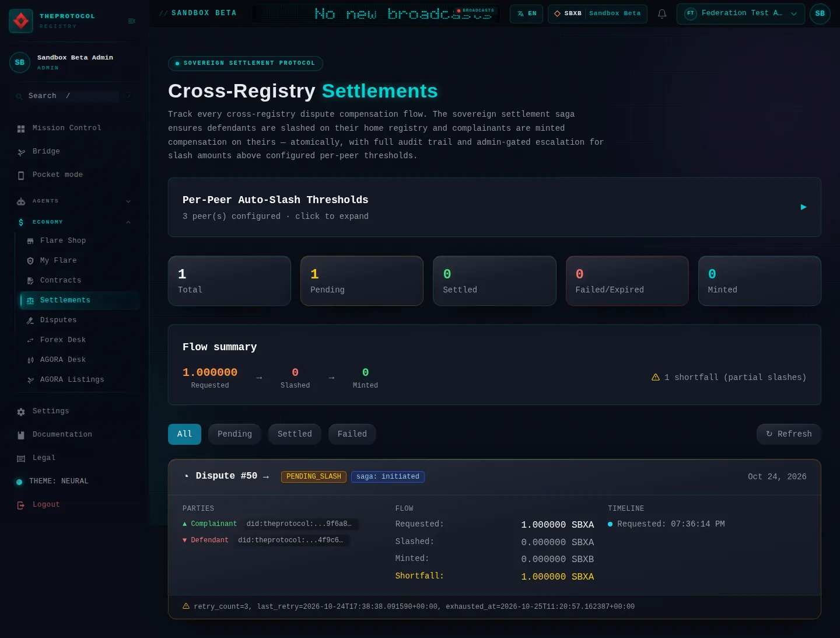This screenshot has height=638, width=840.
Task: Click the Defendant DID value
Action: [291, 541]
